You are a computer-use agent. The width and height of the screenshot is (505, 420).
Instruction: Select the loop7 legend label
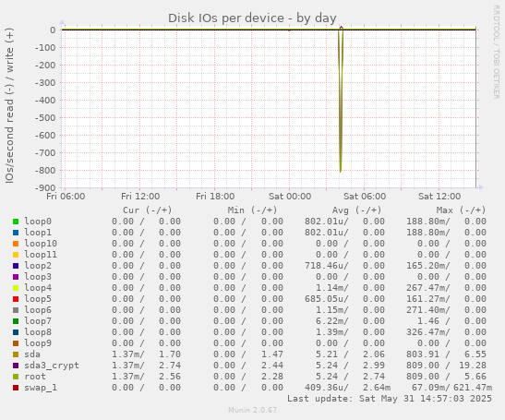(38, 321)
